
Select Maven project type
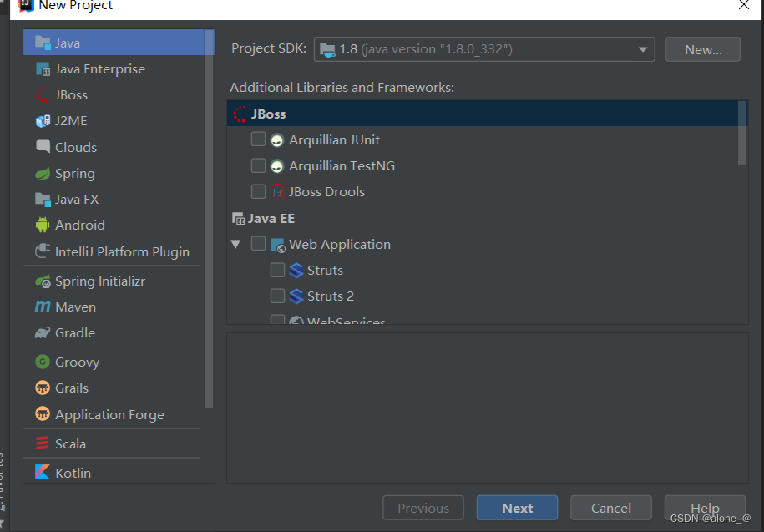114,307
